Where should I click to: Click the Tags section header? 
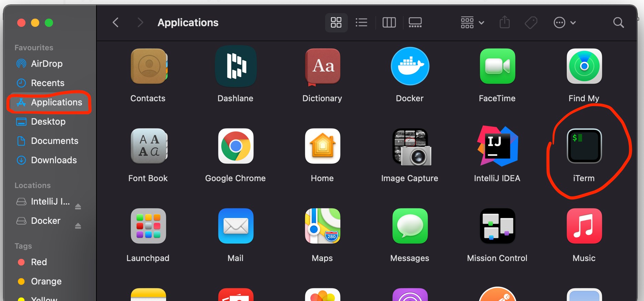tap(23, 246)
